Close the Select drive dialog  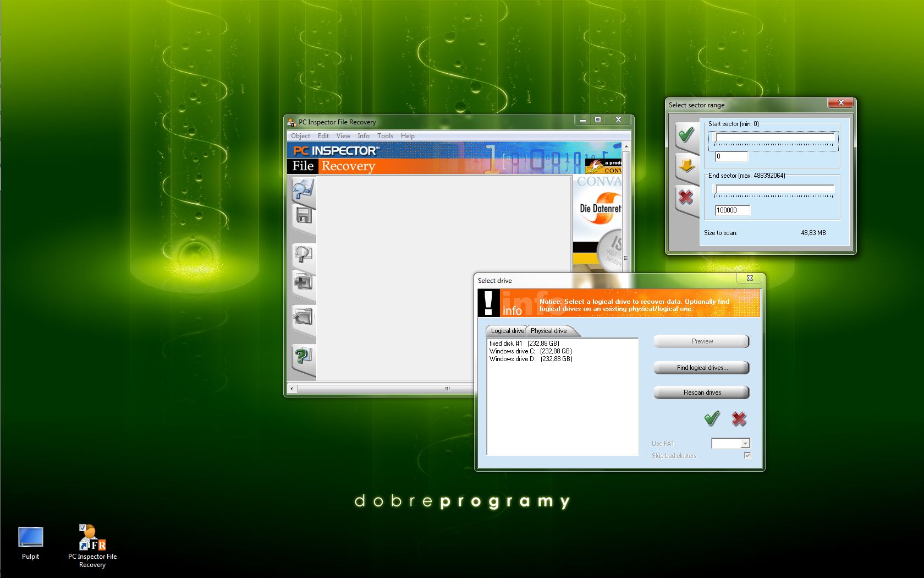[x=749, y=279]
